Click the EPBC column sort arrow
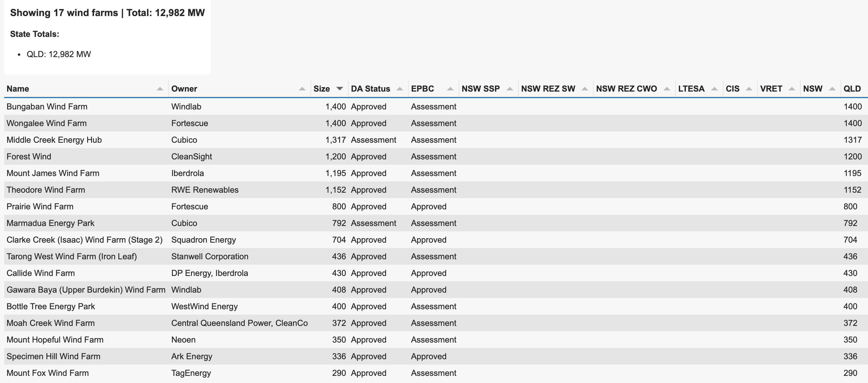The image size is (868, 383). (450, 89)
